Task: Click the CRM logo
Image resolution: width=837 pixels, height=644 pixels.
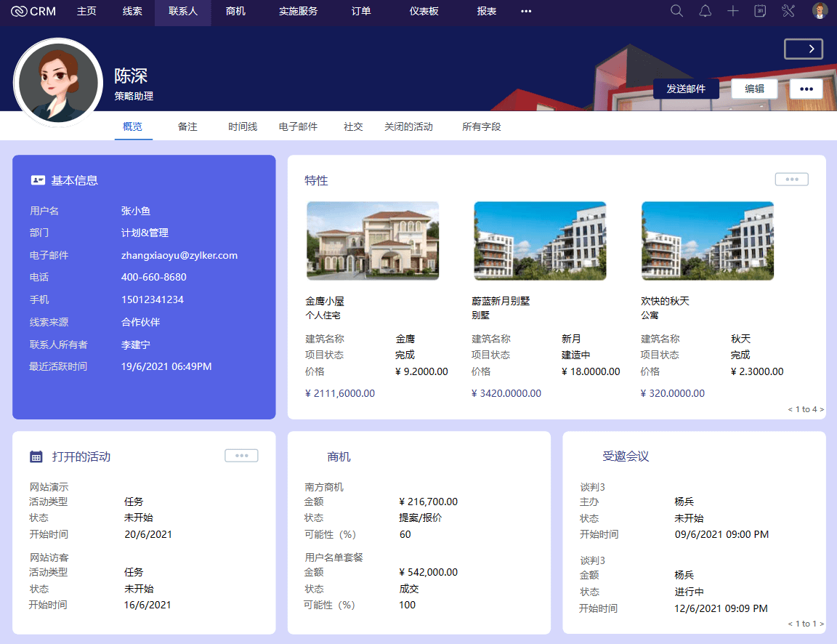Action: pos(34,12)
